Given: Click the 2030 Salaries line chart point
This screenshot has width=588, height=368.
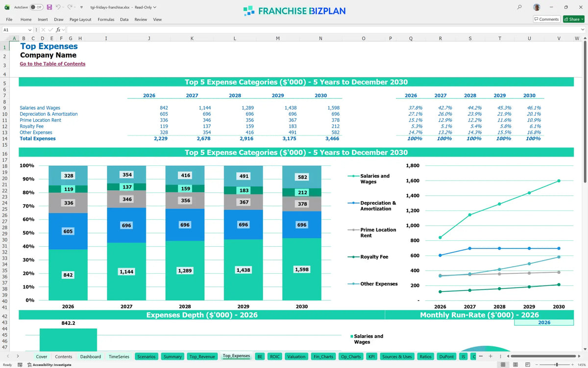Looking at the screenshot, I should [559, 181].
